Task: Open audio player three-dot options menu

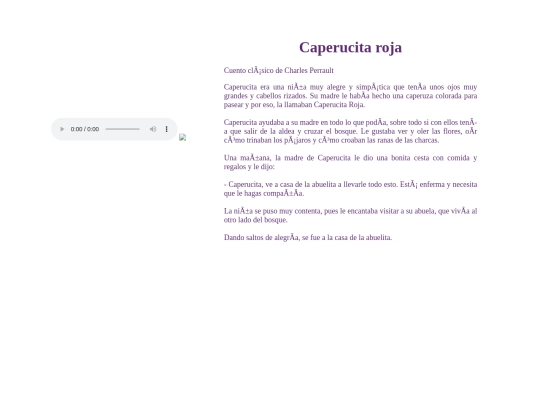Action: [167, 129]
